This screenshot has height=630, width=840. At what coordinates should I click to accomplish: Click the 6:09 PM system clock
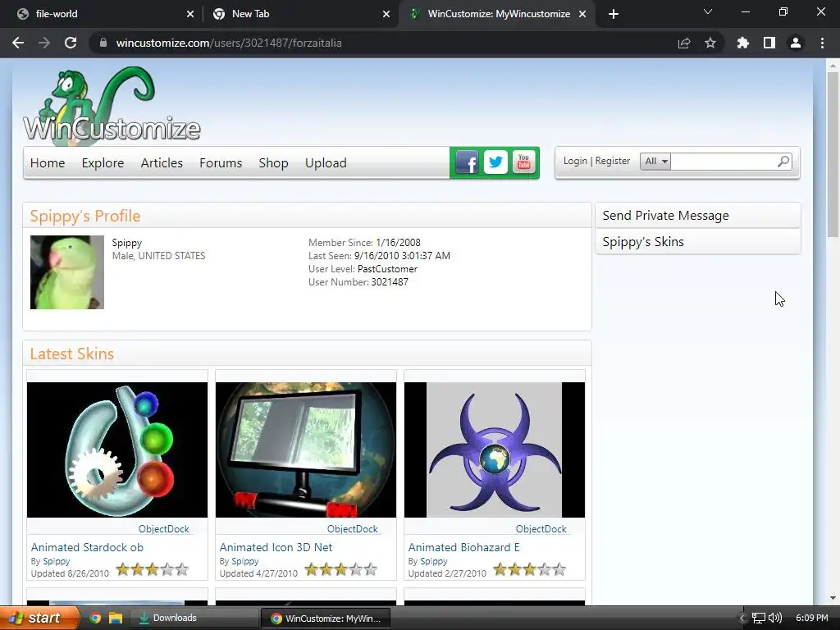(811, 618)
